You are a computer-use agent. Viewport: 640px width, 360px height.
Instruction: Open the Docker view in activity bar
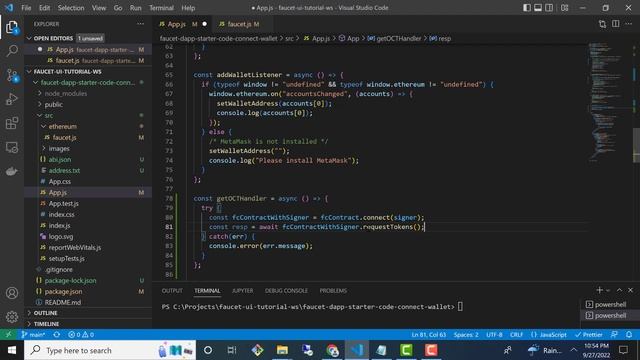point(12,171)
